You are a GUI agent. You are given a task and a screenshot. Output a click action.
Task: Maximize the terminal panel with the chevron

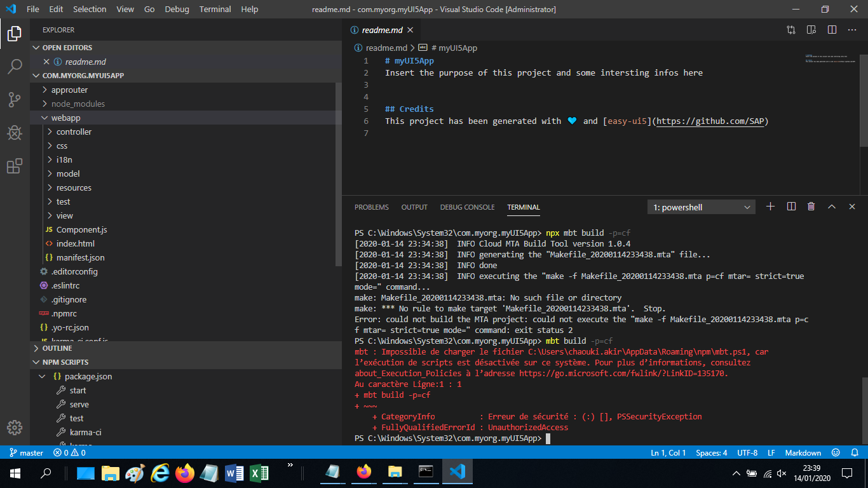click(831, 207)
